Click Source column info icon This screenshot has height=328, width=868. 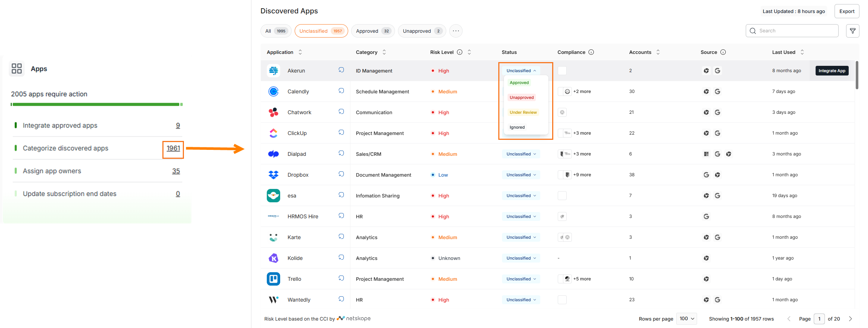pos(723,52)
